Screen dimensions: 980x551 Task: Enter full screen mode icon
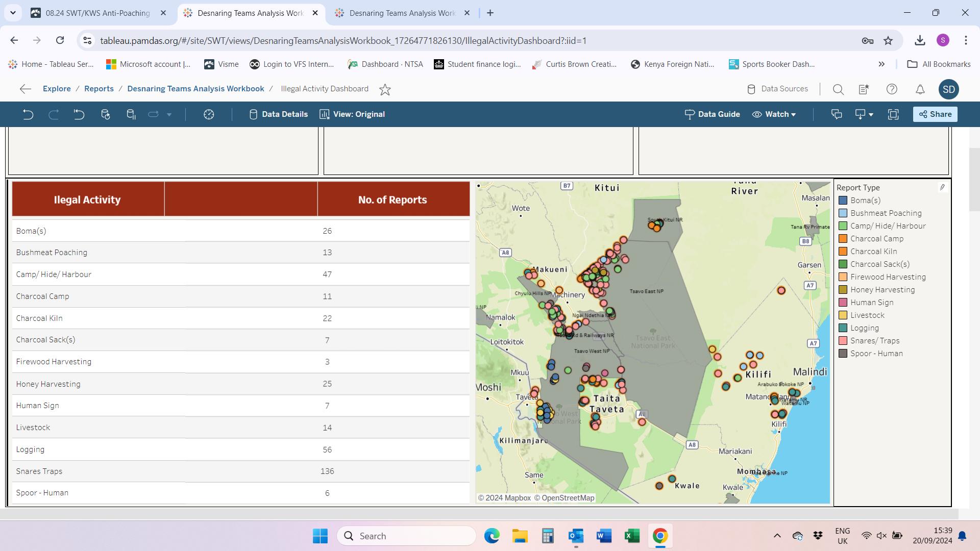tap(893, 114)
